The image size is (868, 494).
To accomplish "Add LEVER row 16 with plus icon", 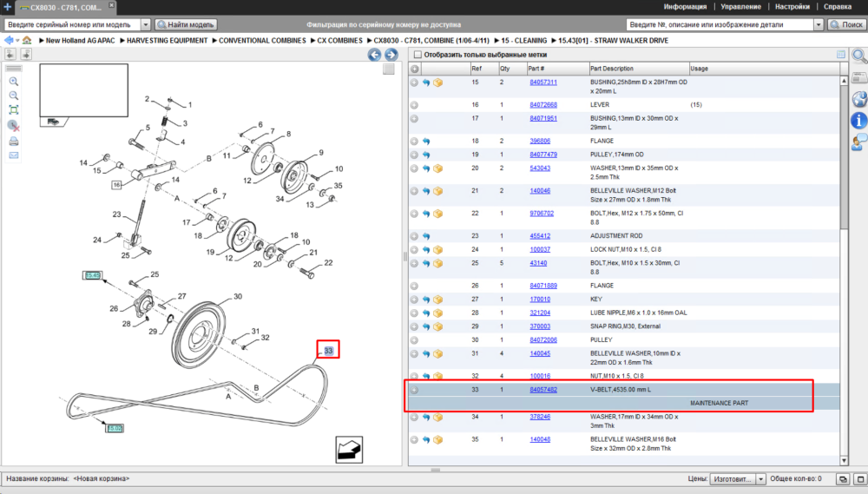I will click(x=415, y=105).
